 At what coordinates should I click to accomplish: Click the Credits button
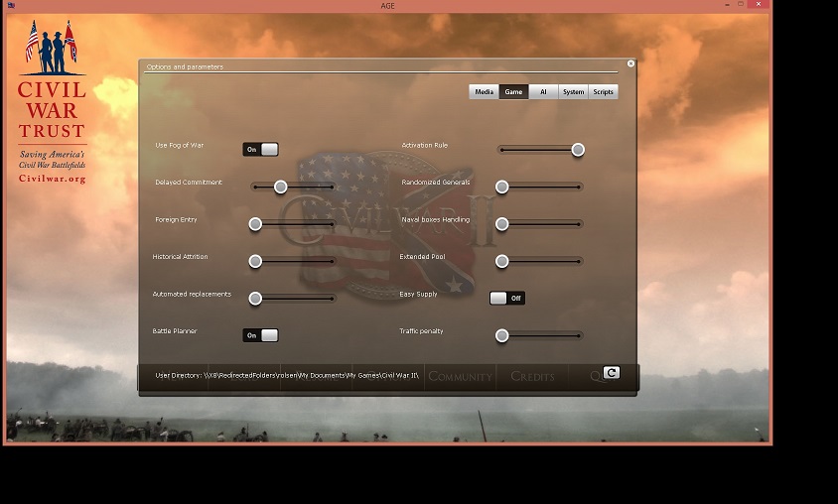tap(532, 377)
